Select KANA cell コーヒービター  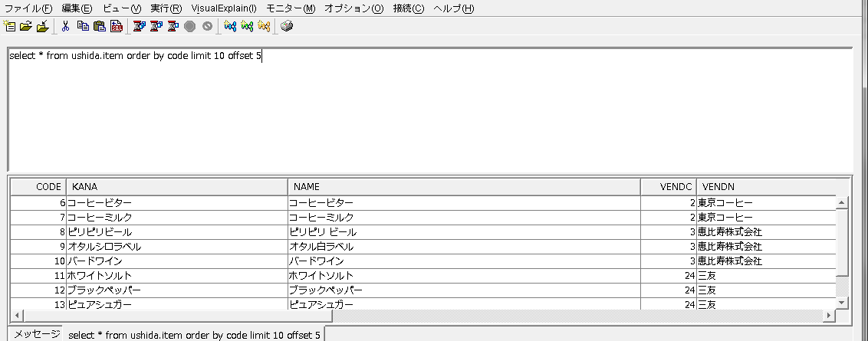pyautogui.click(x=177, y=203)
